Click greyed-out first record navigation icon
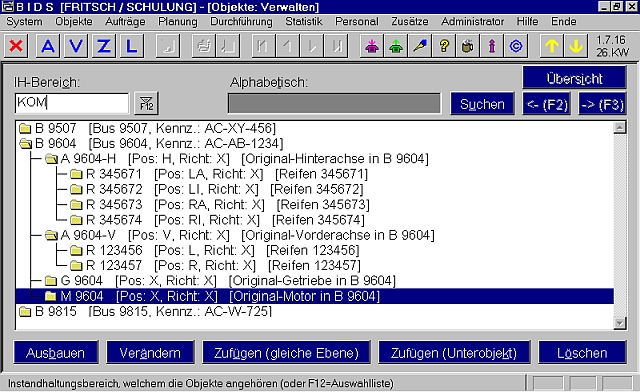The height and width of the screenshot is (392, 640). tap(263, 46)
